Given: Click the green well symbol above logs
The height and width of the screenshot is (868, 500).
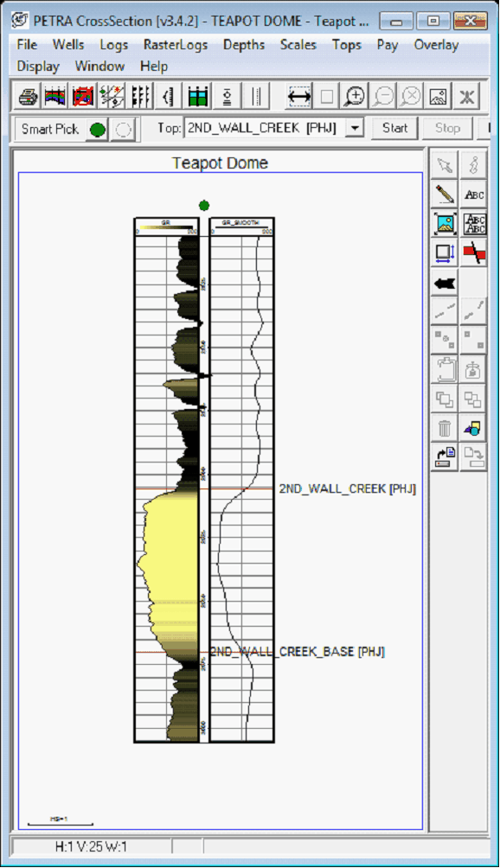Looking at the screenshot, I should click(x=204, y=206).
